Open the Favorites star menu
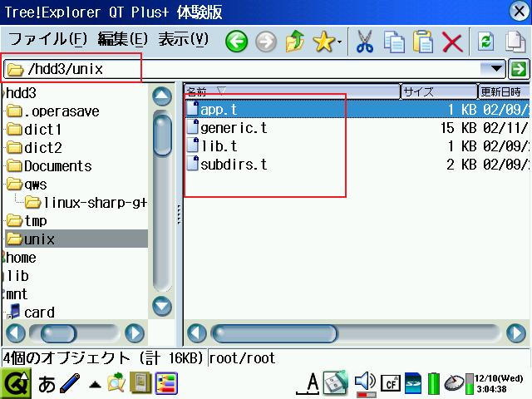Viewport: 532px width, 399px height. click(327, 42)
